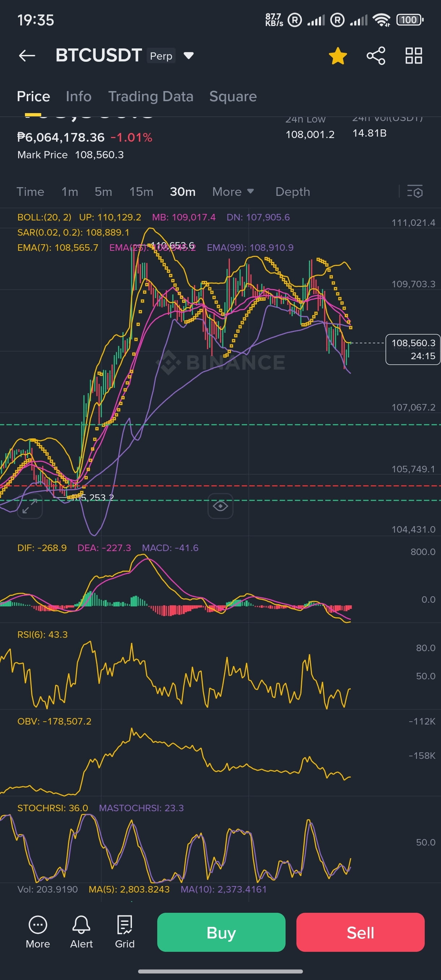Tap the RSI(6): 43.3 label

click(x=42, y=635)
